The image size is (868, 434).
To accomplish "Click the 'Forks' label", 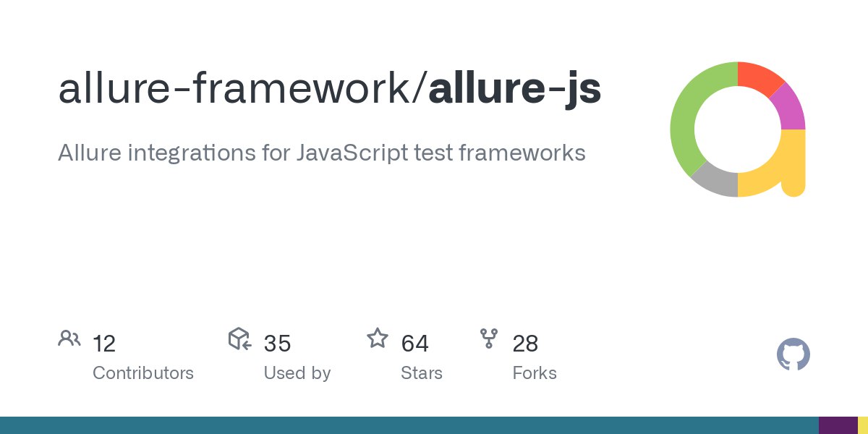I will [535, 373].
